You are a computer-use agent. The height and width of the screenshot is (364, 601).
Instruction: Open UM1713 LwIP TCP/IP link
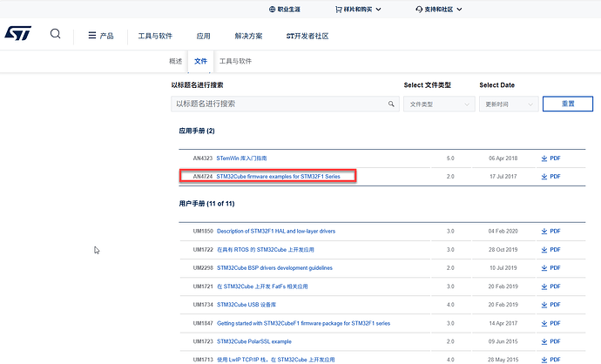pyautogui.click(x=275, y=360)
